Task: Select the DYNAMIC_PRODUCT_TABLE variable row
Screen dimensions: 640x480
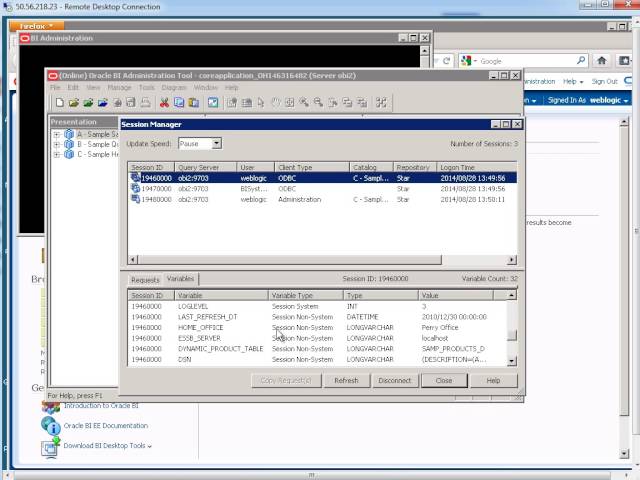Action: coord(318,349)
